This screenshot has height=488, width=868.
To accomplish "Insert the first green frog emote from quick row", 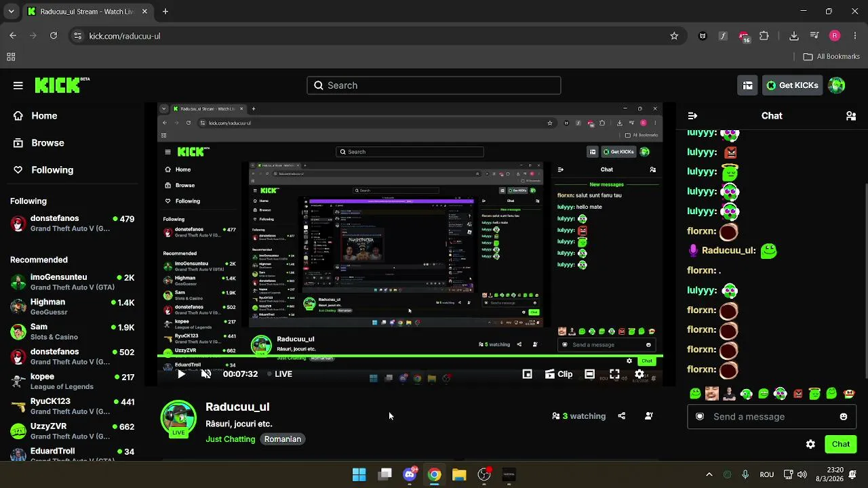I will click(695, 394).
